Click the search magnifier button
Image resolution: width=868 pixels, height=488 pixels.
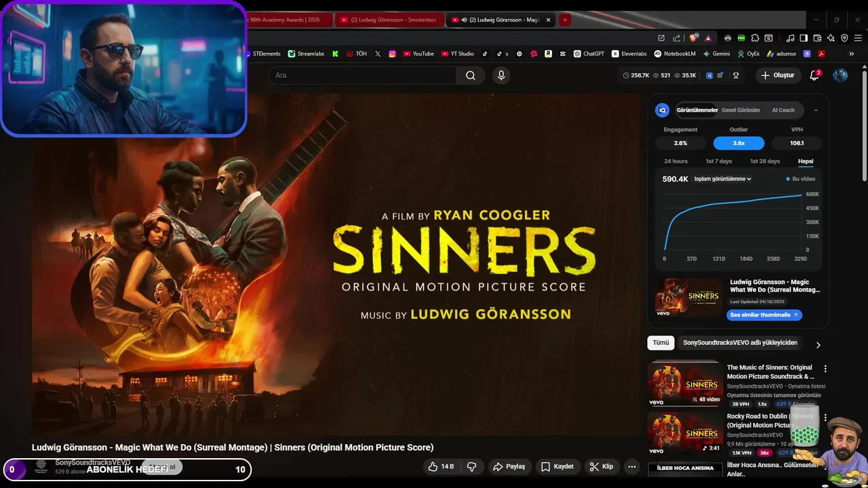(470, 75)
